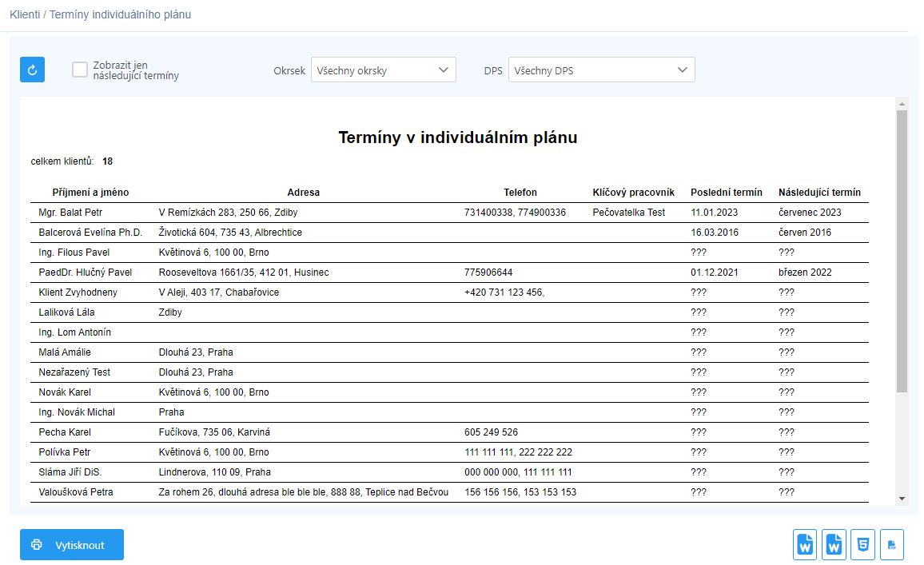Click the blue refresh icon button

coord(33,70)
